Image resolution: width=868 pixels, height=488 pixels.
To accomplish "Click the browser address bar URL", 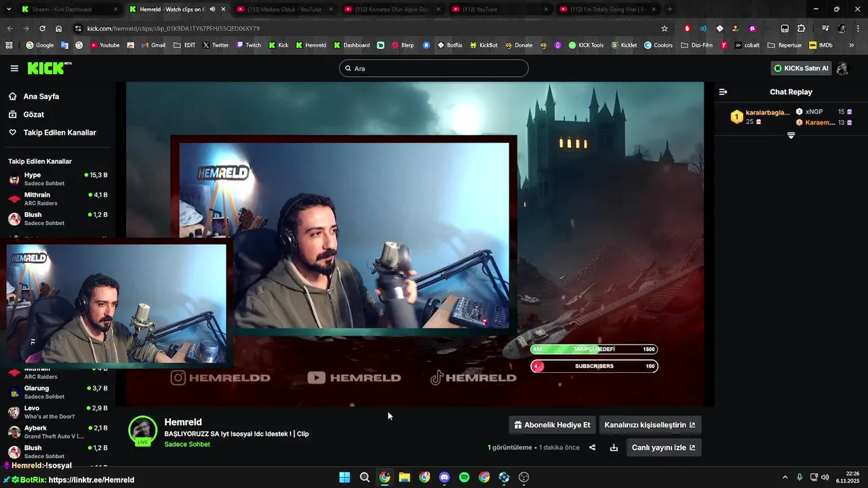I will [174, 28].
